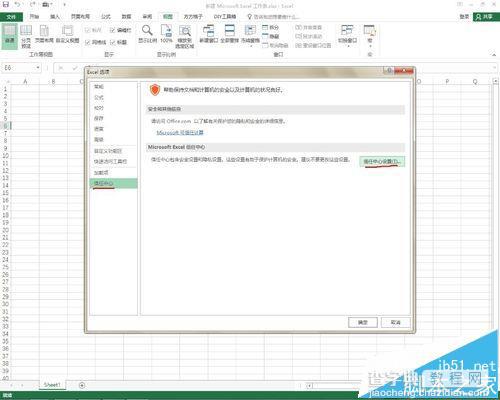Click the dialog help question mark
The height and width of the screenshot is (400, 500).
point(389,71)
